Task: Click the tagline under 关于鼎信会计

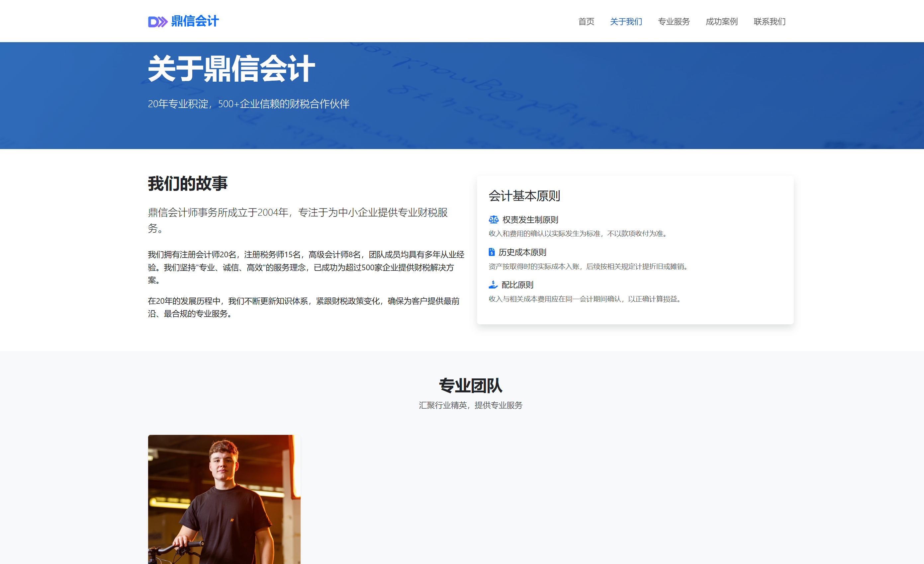Action: point(248,104)
